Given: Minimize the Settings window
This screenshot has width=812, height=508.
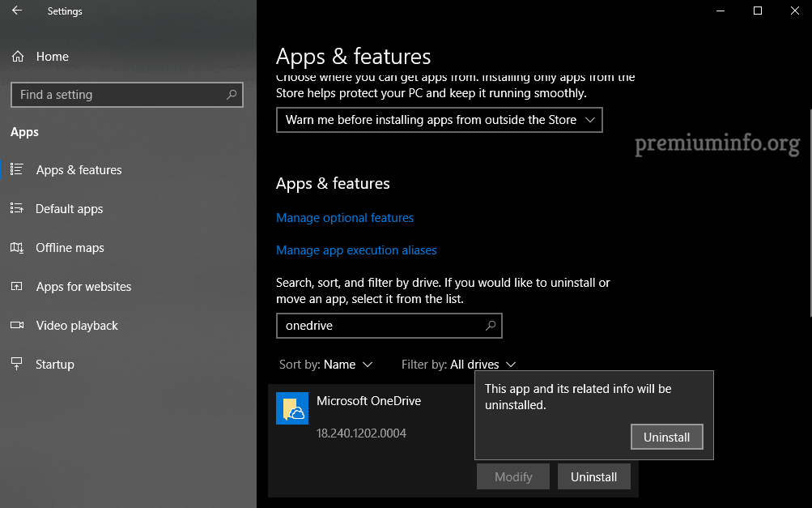Looking at the screenshot, I should click(721, 11).
